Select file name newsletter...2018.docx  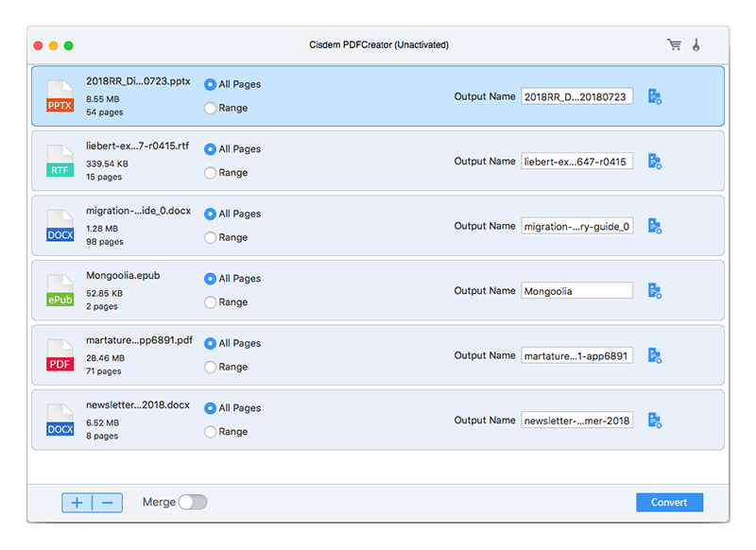coord(138,405)
